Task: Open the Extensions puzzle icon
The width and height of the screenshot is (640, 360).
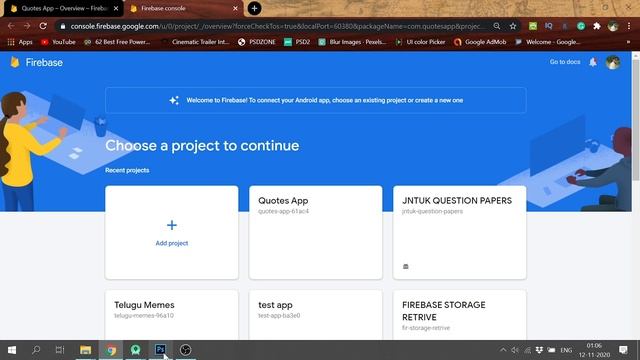Action: [x=597, y=26]
